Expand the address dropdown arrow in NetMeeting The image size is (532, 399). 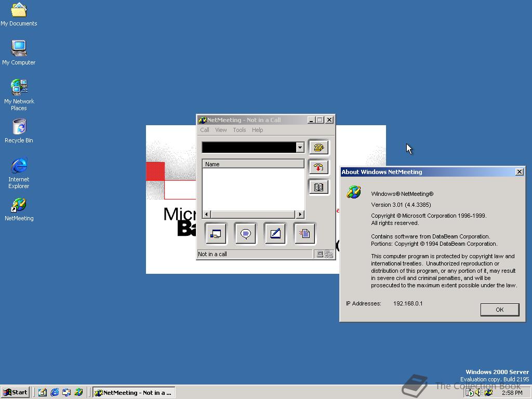300,147
